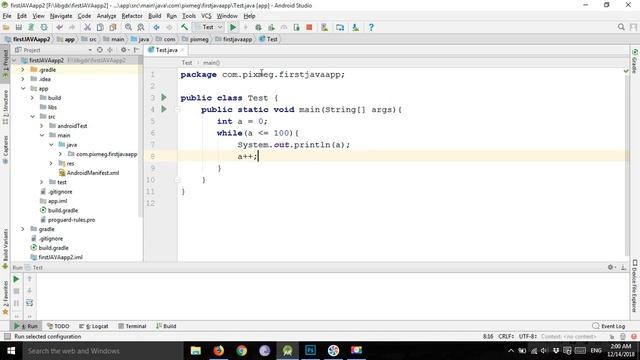Click Search Everywhere magnifier at top right
This screenshot has width=640, height=360.
click(621, 27)
